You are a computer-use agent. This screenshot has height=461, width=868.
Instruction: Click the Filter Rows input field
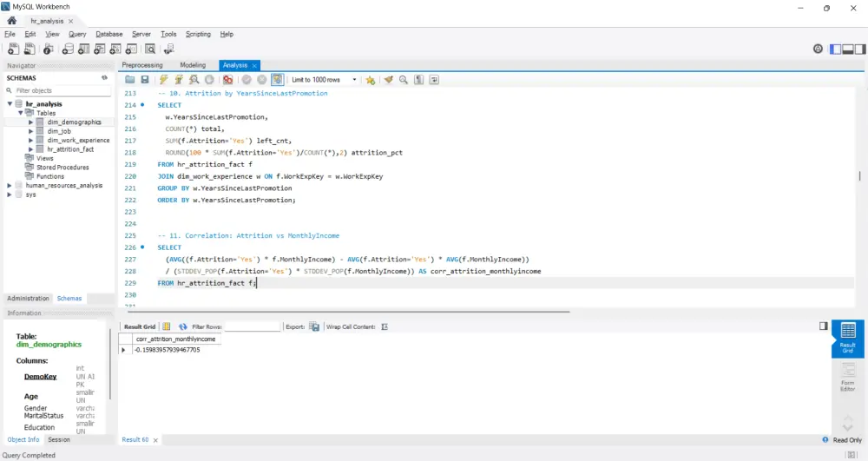tap(252, 327)
